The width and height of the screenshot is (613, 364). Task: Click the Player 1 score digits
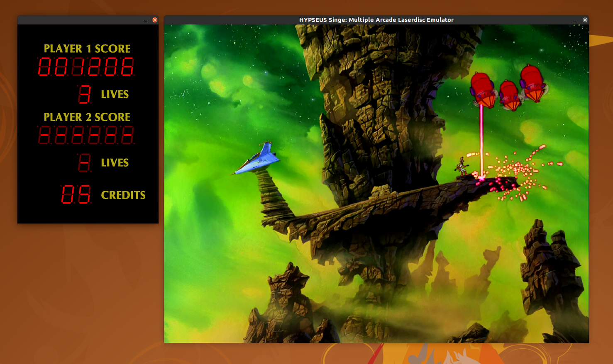coord(86,67)
